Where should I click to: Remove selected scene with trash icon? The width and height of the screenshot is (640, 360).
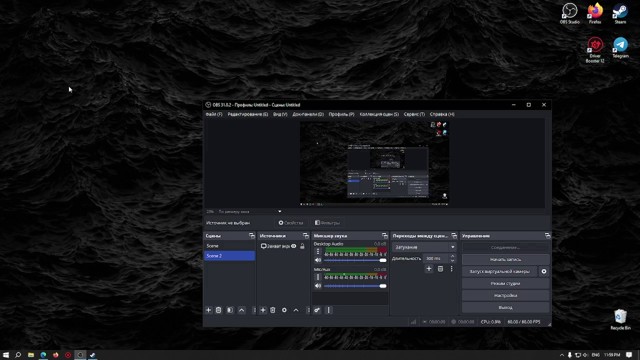[218, 310]
